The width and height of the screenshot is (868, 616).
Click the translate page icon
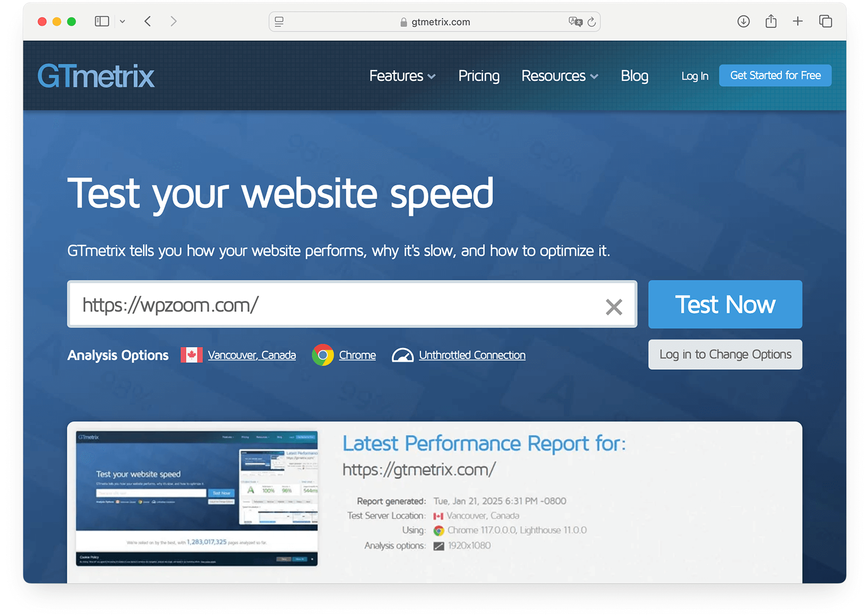tap(575, 22)
